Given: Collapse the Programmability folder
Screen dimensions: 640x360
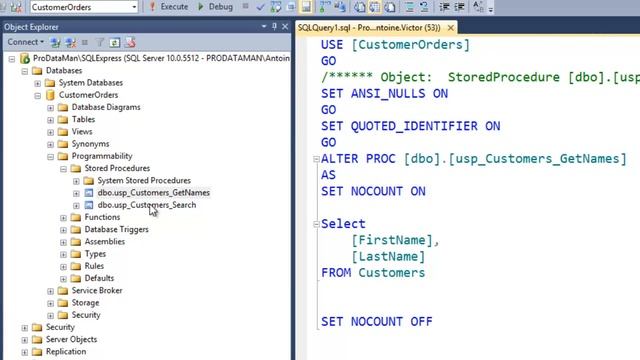Looking at the screenshot, I should [50, 157].
